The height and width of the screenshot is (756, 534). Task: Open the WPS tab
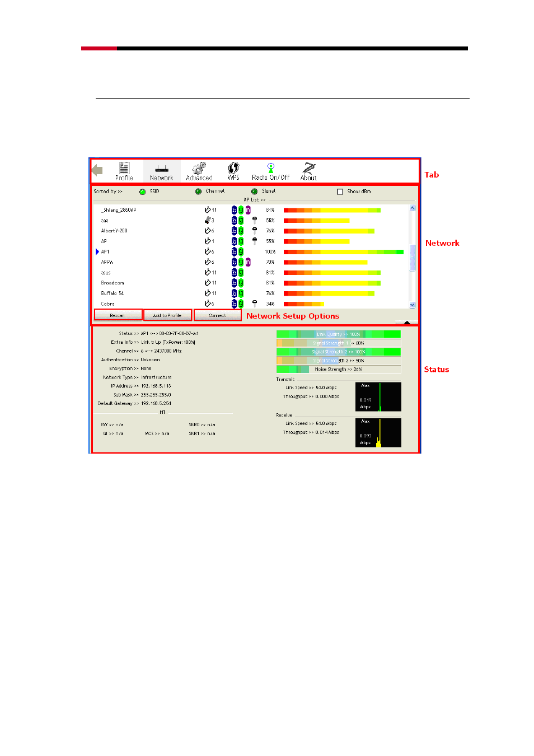(233, 171)
